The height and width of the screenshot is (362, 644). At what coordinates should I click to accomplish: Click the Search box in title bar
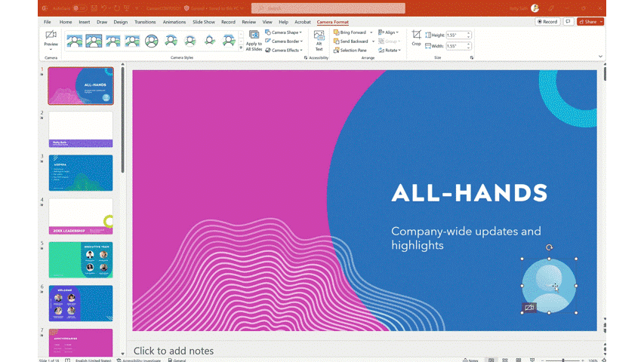(328, 8)
